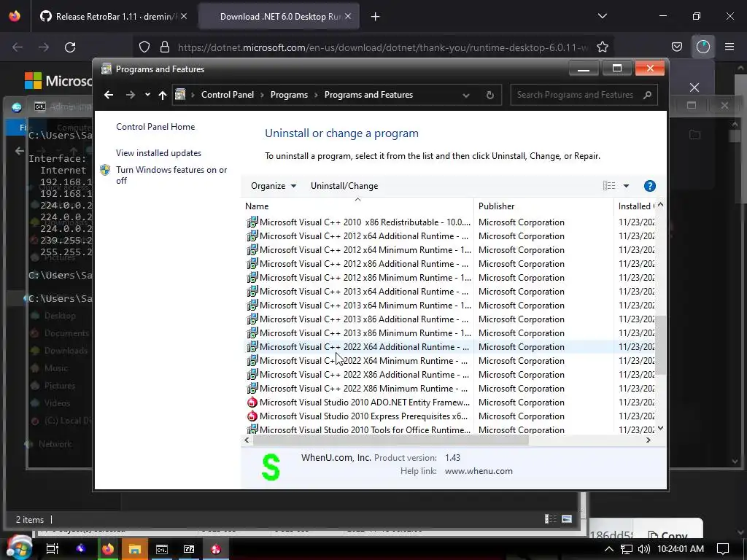This screenshot has width=747, height=560.
Task: Click vertical scrollbar thumb in program list
Action: 660,345
